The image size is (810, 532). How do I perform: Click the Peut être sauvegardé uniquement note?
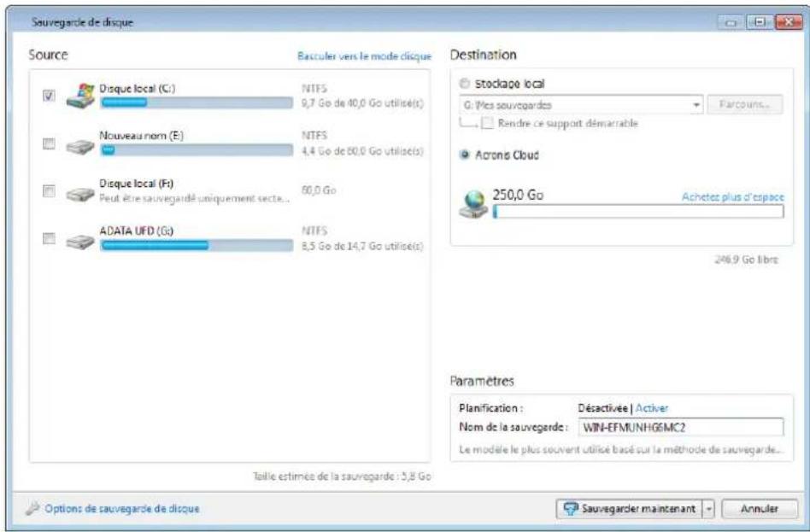pyautogui.click(x=195, y=198)
